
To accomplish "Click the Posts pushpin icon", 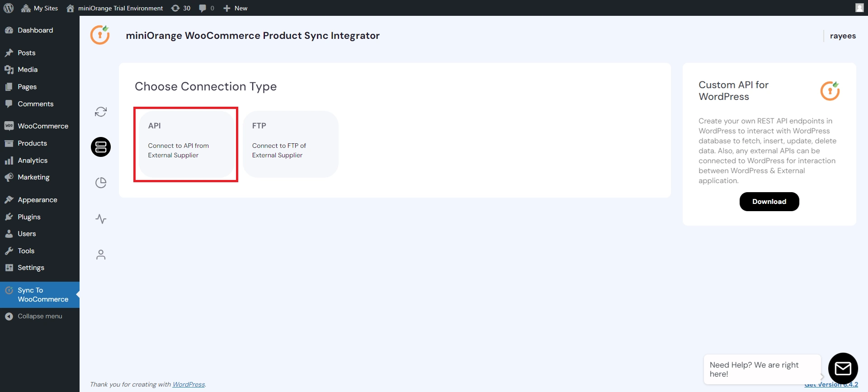I will pyautogui.click(x=9, y=53).
